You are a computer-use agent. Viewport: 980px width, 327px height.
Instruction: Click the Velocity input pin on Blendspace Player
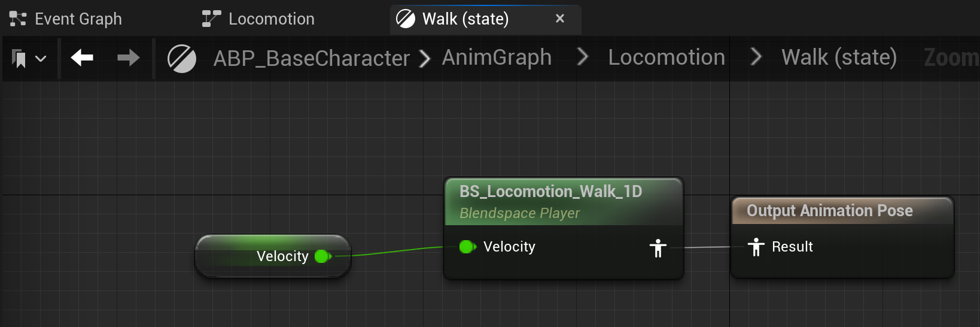point(468,247)
